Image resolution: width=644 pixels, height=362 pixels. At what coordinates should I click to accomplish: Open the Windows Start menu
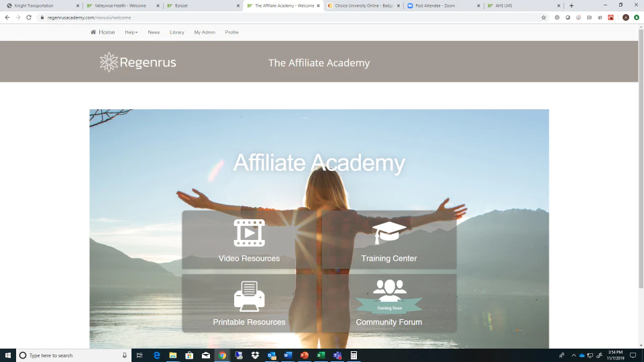8,355
